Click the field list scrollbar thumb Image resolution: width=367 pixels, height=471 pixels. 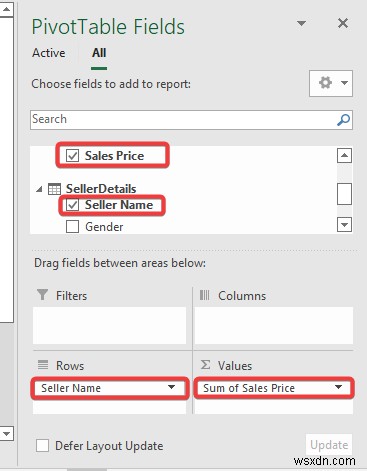click(344, 194)
